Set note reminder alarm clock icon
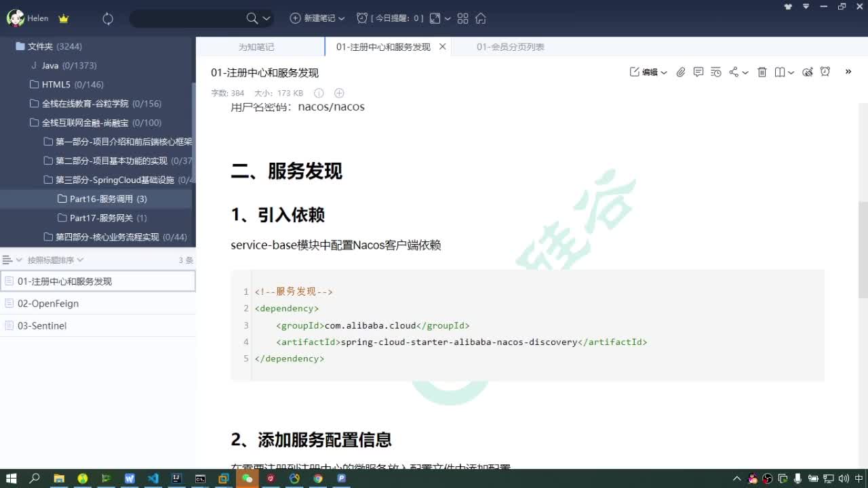The height and width of the screenshot is (488, 868). pyautogui.click(x=825, y=72)
